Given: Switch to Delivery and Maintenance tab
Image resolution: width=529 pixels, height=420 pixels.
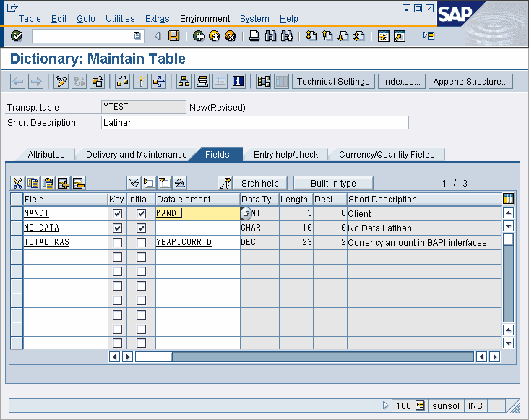Looking at the screenshot, I should pos(137,155).
